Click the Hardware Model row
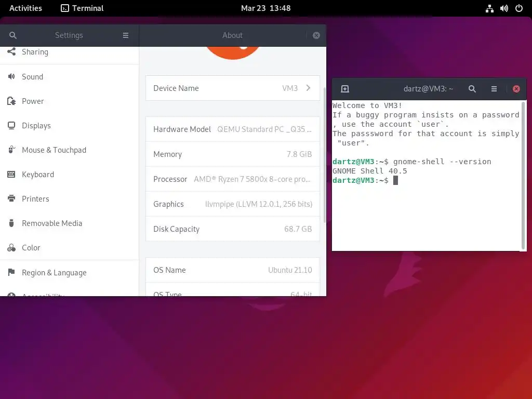Viewport: 532px width, 399px height. (x=232, y=129)
